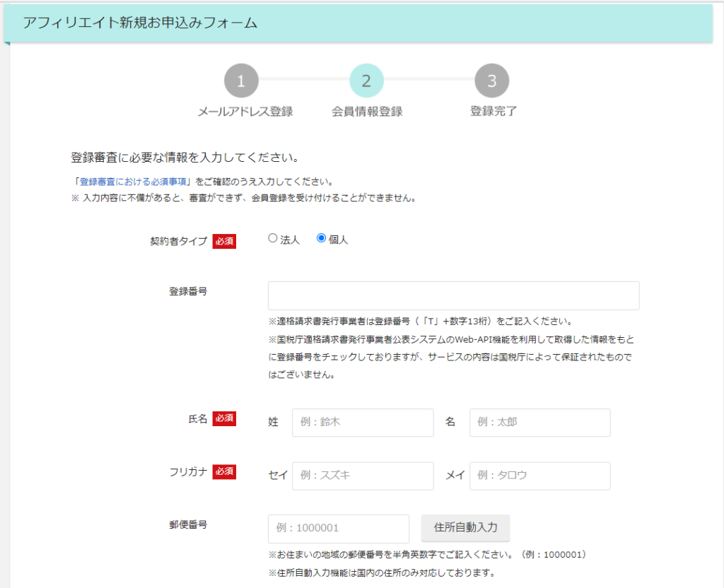Screen dimensions: 724x588
Task: Click the 必須 badge beside フリガナ
Action: (224, 471)
